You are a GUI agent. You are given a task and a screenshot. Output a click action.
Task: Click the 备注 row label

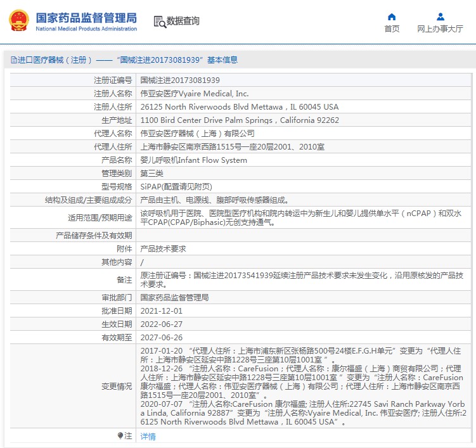click(124, 280)
